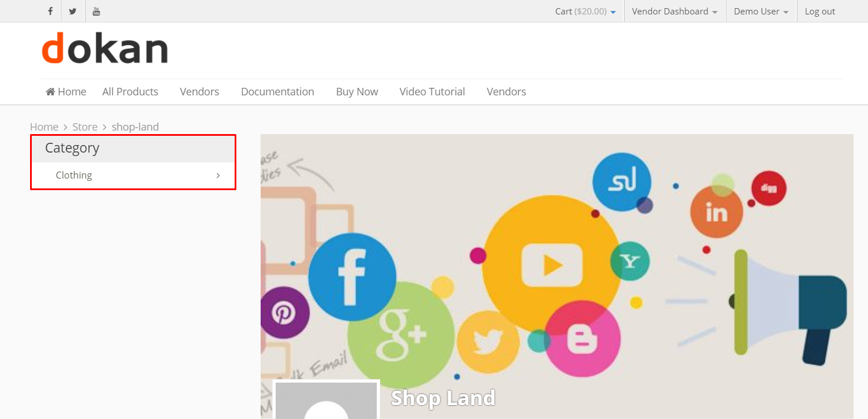
Task: Click the last Vendors menu item
Action: click(506, 92)
